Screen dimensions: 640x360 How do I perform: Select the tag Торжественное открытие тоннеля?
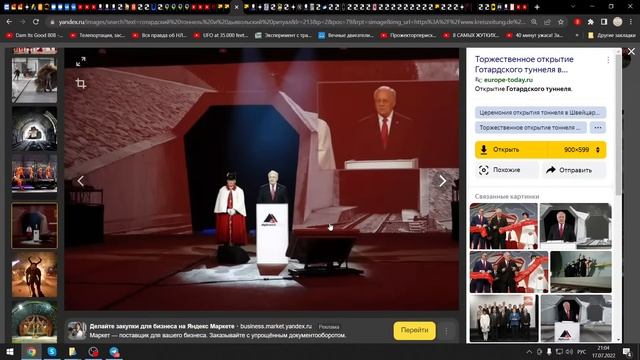pos(530,128)
